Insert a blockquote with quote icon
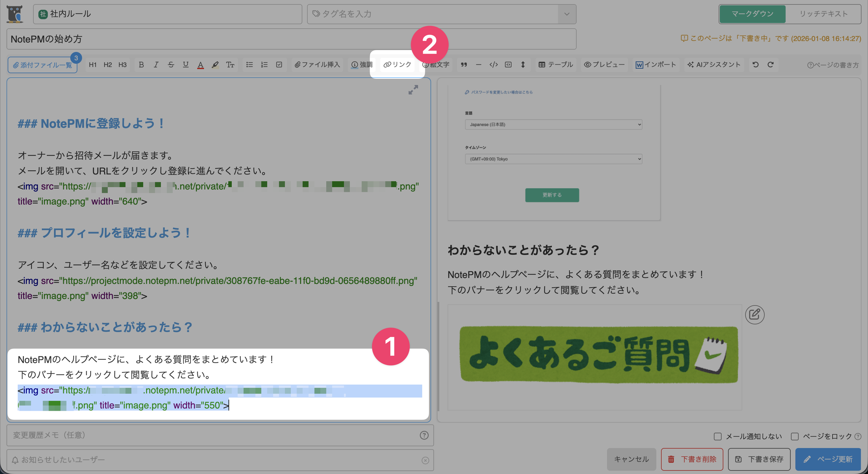 coord(464,64)
